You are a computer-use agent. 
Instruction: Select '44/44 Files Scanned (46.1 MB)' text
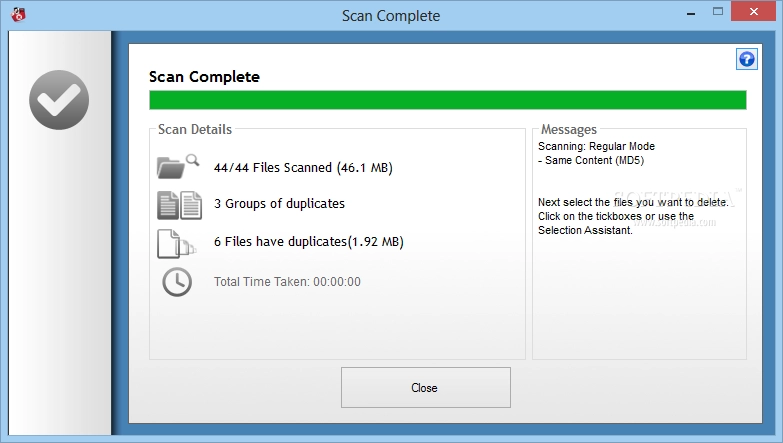(303, 168)
